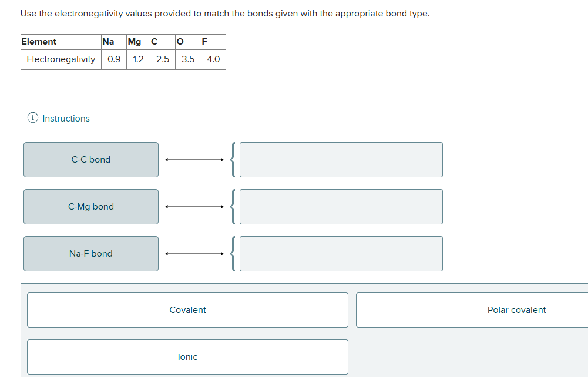588x377 pixels.
Task: Click the answer box next to Na-F bond
Action: tap(341, 253)
